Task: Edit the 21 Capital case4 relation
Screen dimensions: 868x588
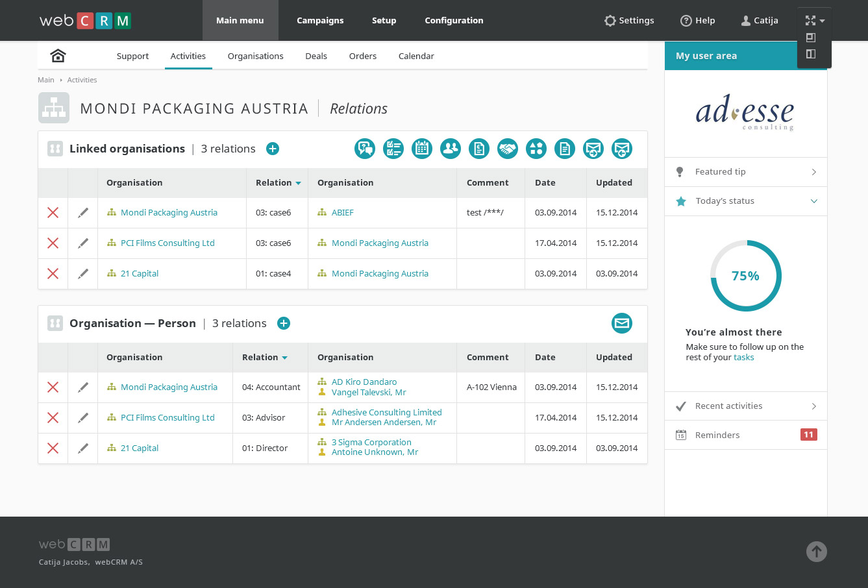Action: click(83, 273)
